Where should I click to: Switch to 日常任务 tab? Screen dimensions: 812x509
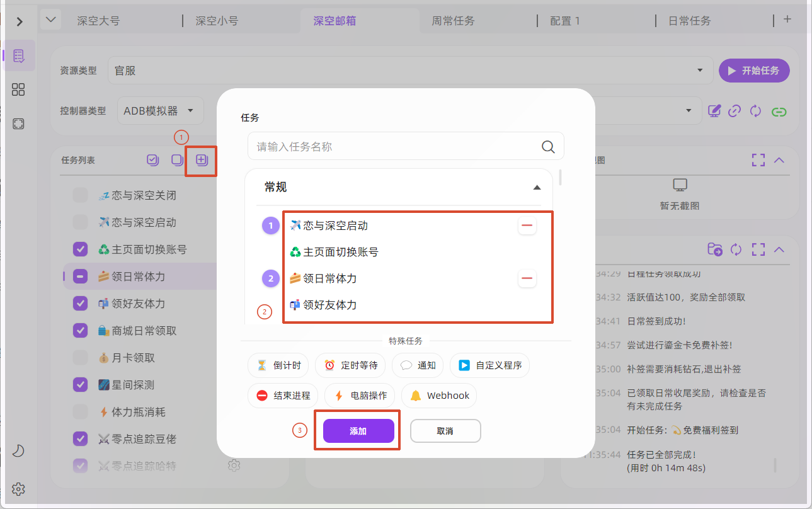[690, 21]
